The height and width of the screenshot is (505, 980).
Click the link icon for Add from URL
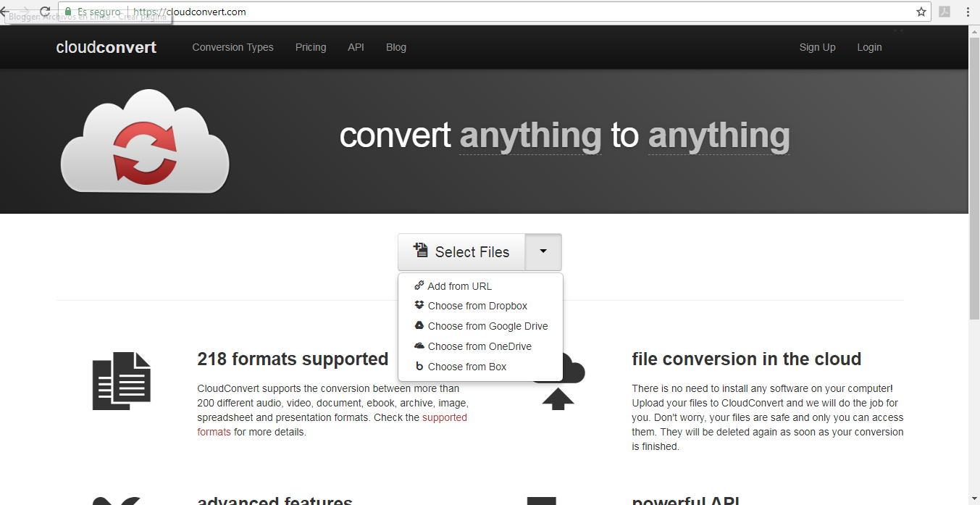pyautogui.click(x=419, y=285)
